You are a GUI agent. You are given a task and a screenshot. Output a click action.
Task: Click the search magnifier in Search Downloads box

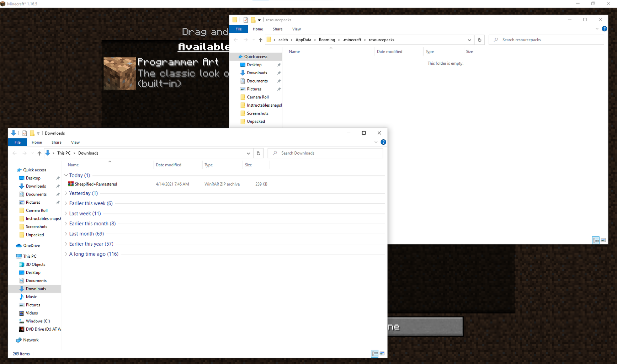pos(275,153)
